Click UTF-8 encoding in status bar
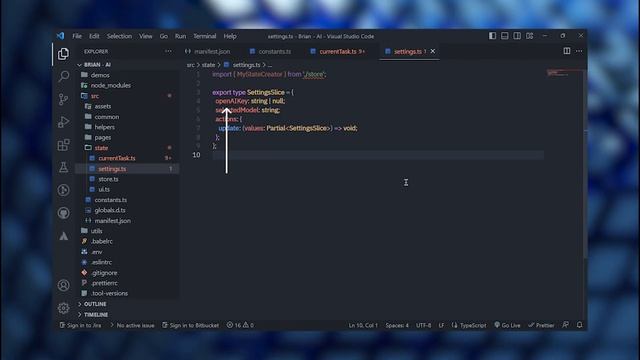Viewport: 640px width, 360px height. tap(423, 325)
